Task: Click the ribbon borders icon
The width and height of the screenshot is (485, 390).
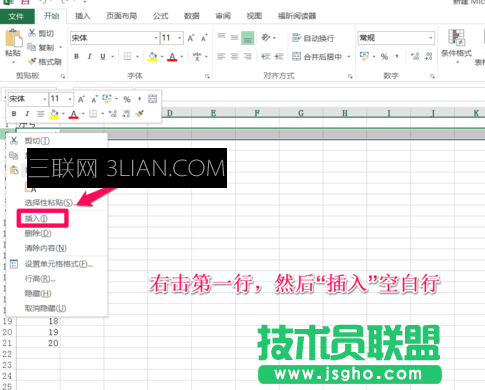Action: point(127,56)
